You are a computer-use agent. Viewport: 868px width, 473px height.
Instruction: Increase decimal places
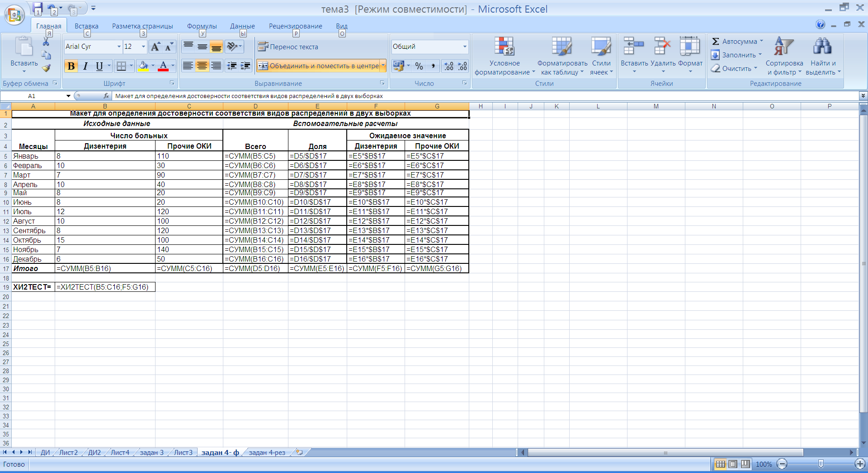448,66
